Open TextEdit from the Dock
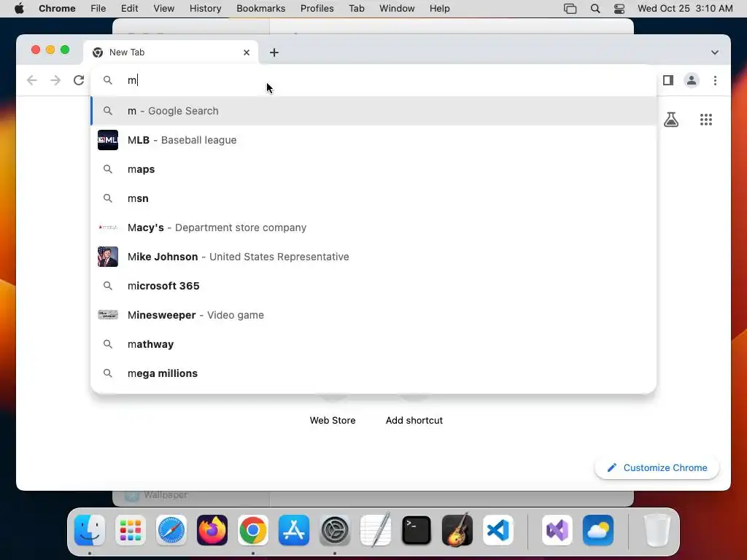This screenshot has height=560, width=747. (376, 530)
